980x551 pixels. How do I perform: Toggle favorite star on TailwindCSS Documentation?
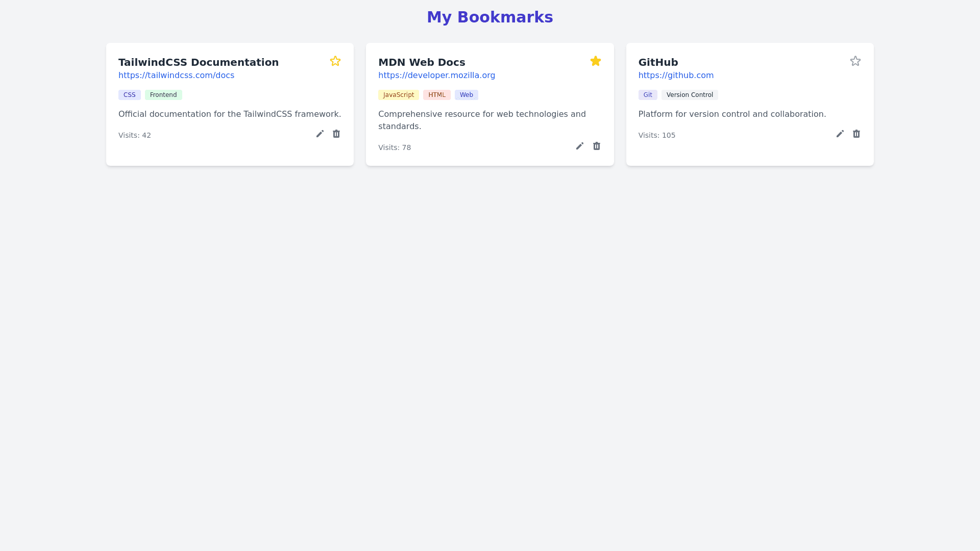coord(335,61)
